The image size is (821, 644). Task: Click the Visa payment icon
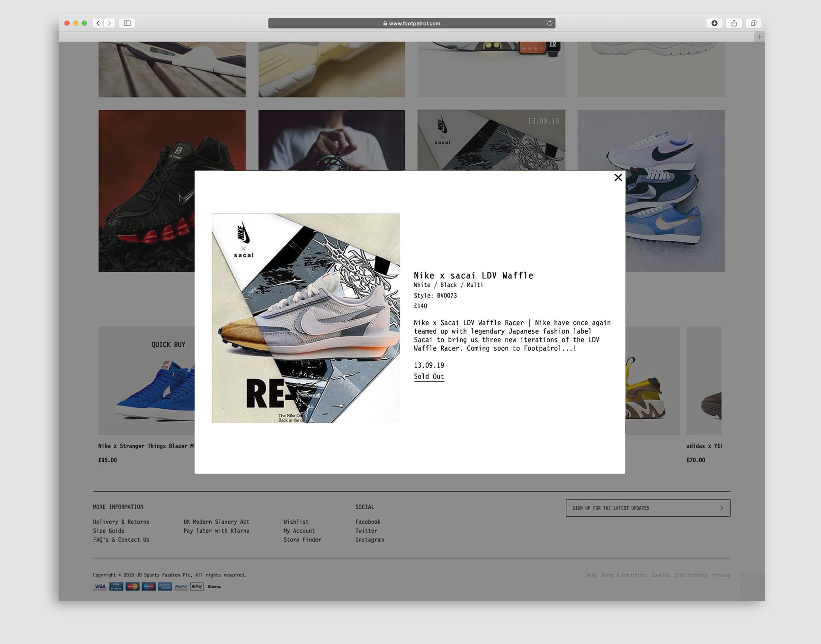[x=100, y=587]
